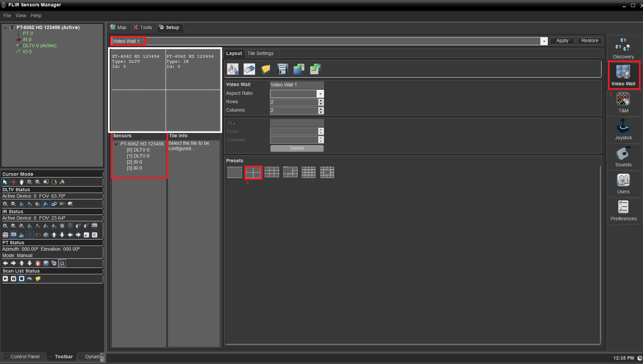Open the Aspect Ratio dropdown
643x364 pixels.
320,94
